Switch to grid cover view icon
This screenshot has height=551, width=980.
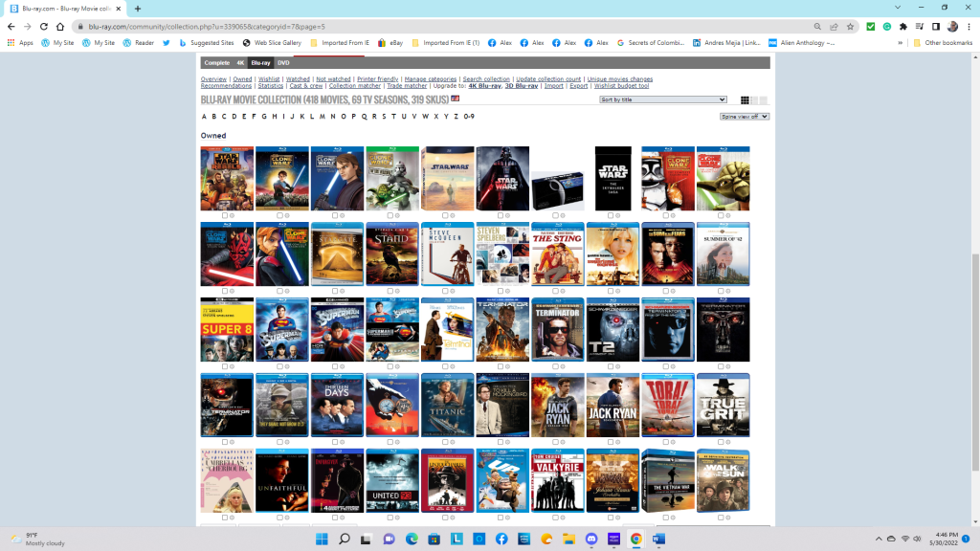746,100
